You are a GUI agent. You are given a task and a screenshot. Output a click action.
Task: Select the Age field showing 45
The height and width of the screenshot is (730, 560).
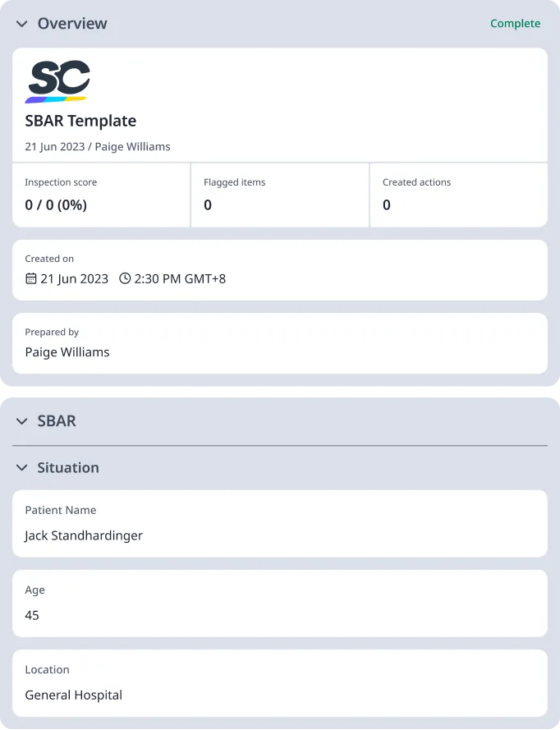[x=279, y=604]
